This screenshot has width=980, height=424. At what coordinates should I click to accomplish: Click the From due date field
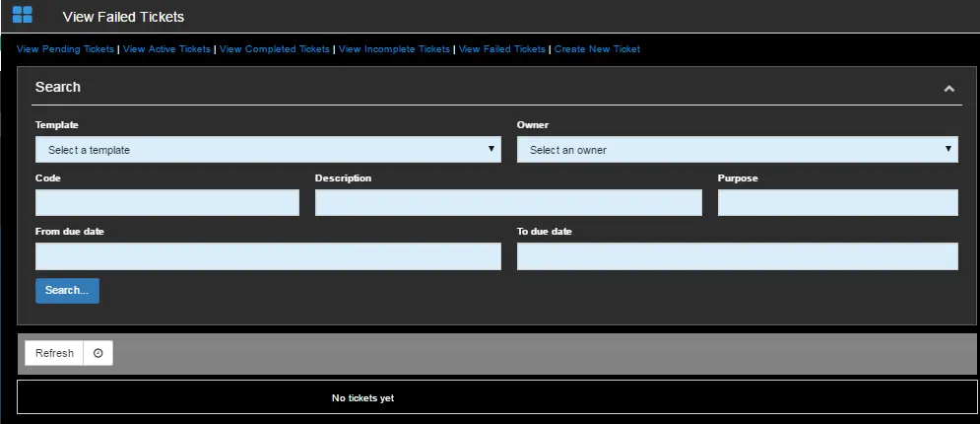268,256
